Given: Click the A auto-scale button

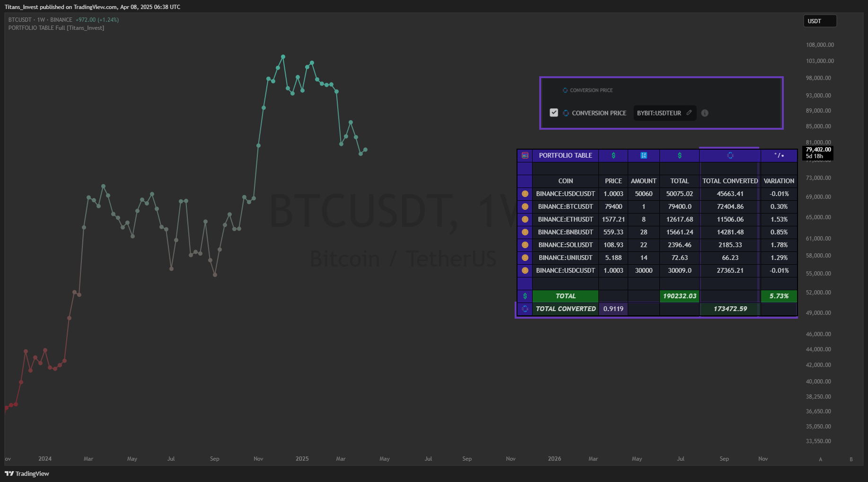Looking at the screenshot, I should pyautogui.click(x=821, y=459).
